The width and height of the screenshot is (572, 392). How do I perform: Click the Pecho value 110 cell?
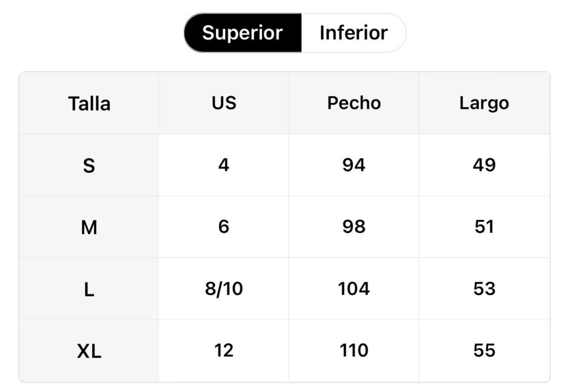click(354, 351)
